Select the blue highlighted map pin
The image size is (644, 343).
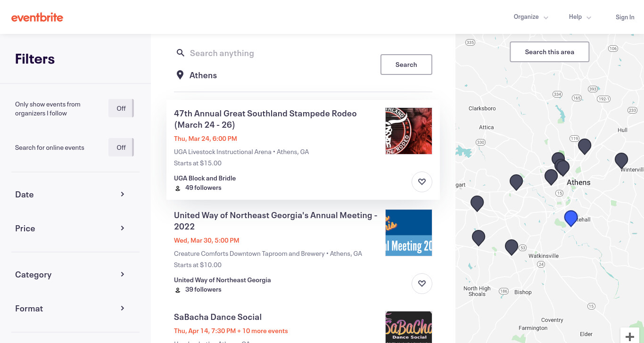(x=571, y=218)
